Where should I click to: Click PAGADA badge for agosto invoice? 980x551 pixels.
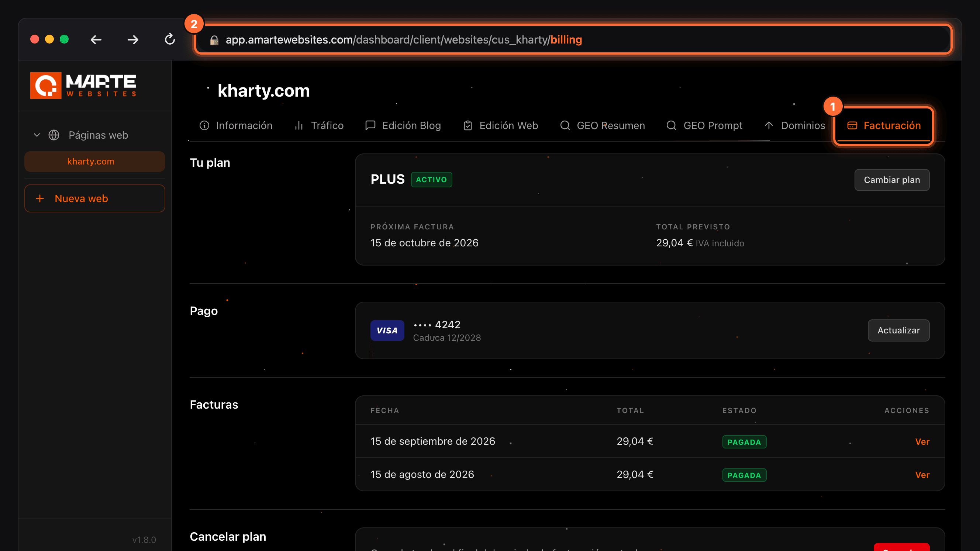pos(744,475)
